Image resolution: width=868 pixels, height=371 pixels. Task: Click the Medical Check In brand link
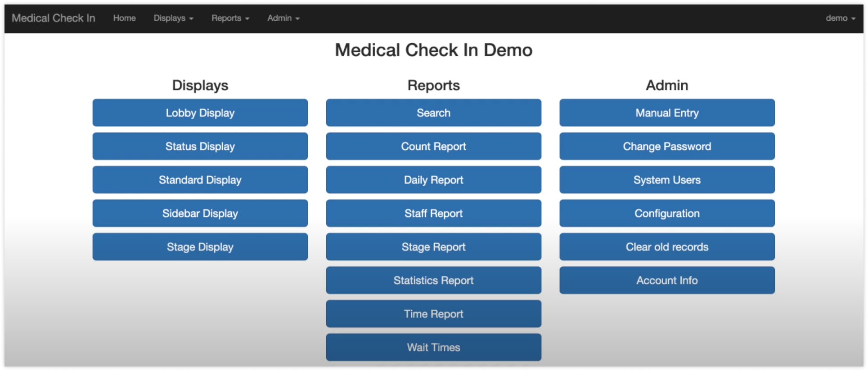[x=54, y=18]
